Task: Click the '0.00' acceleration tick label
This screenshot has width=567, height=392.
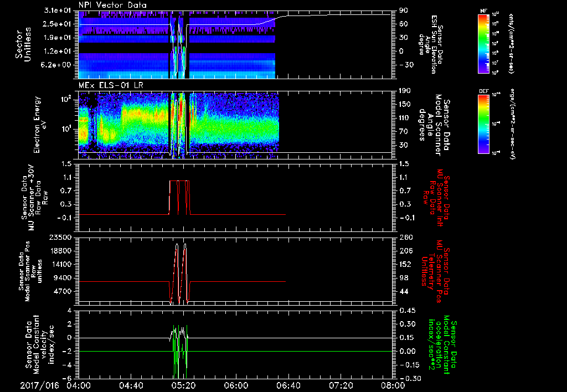Action: click(x=407, y=351)
